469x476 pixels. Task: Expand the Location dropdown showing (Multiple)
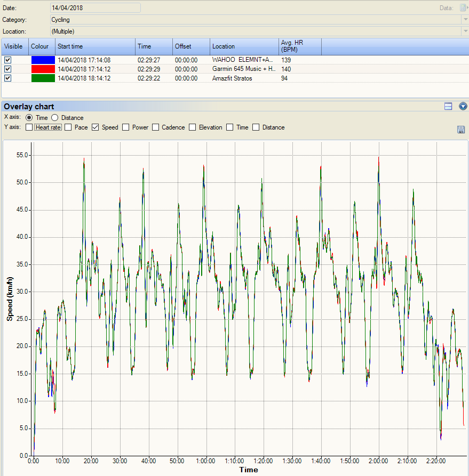[465, 31]
